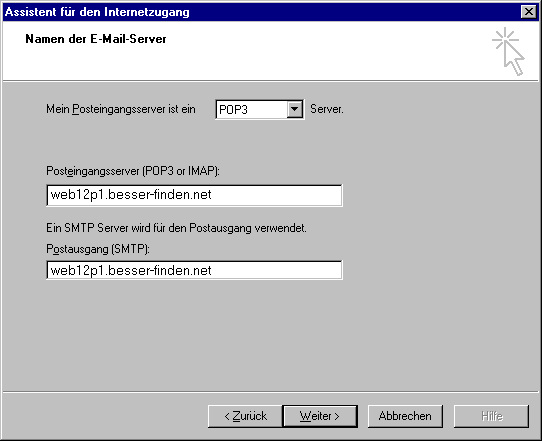This screenshot has height=441, width=542.
Task: Click the white header banner area
Action: point(270,51)
